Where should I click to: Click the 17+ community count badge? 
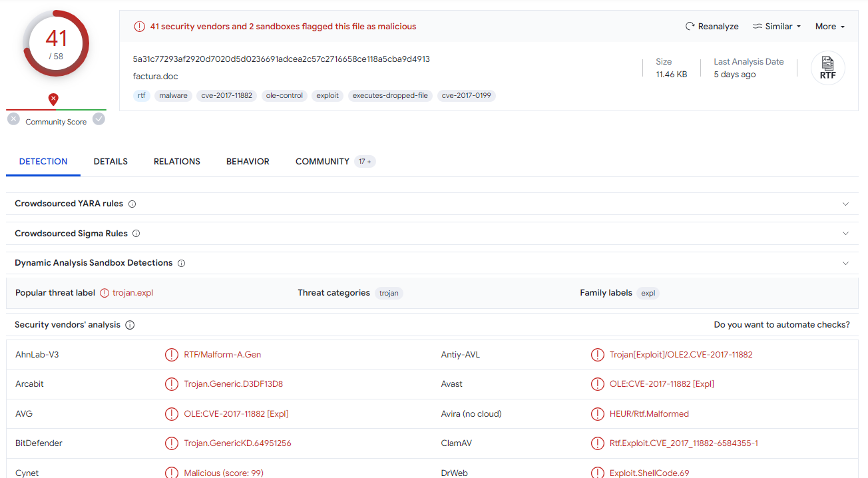point(365,162)
